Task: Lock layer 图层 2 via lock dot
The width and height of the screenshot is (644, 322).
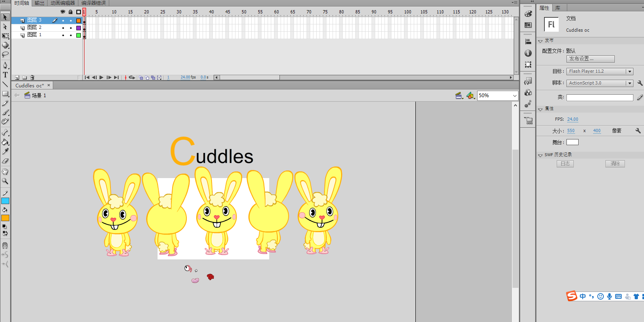Action: click(71, 28)
